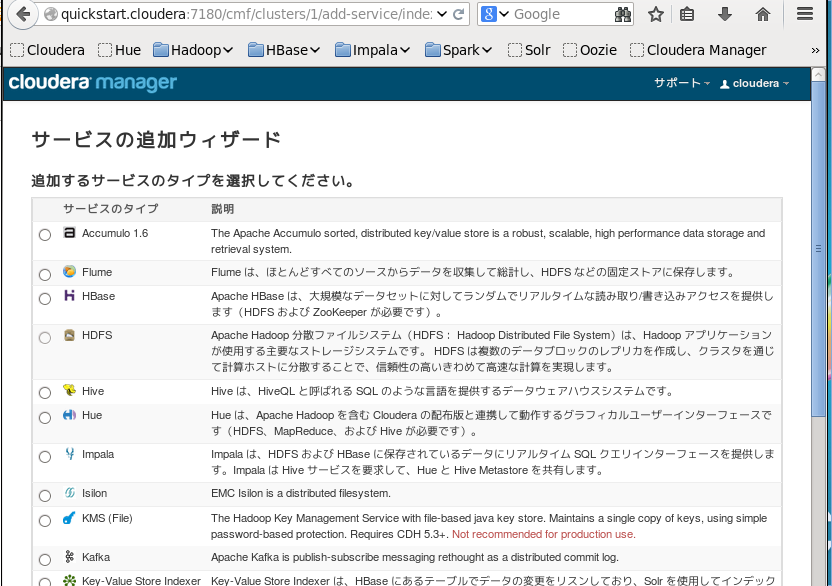Open the downloads arrow icon

(x=725, y=14)
